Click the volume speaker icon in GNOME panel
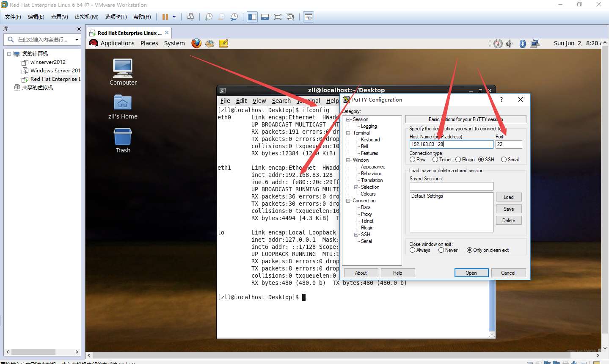Image resolution: width=609 pixels, height=364 pixels. pyautogui.click(x=510, y=44)
